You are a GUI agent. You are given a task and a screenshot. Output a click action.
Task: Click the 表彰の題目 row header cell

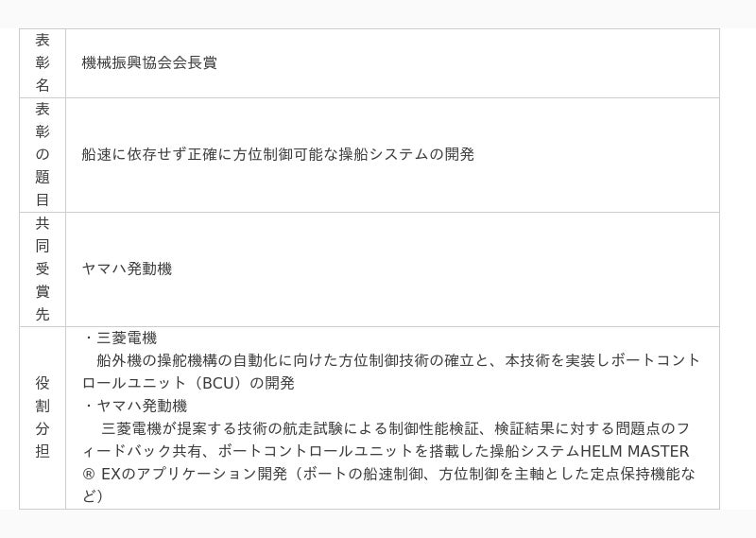point(43,155)
